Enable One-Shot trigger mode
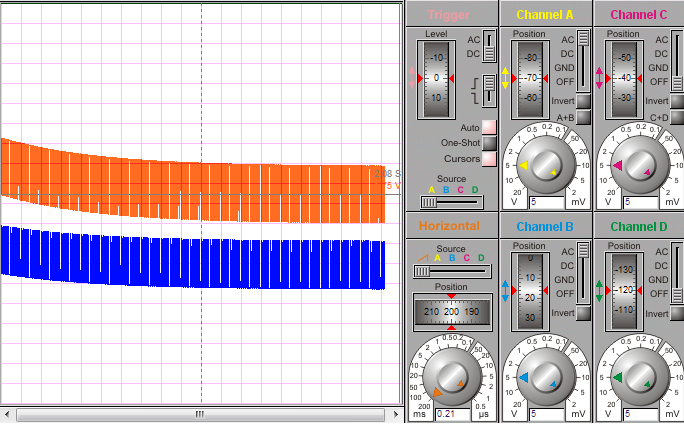684x425 pixels. [489, 143]
